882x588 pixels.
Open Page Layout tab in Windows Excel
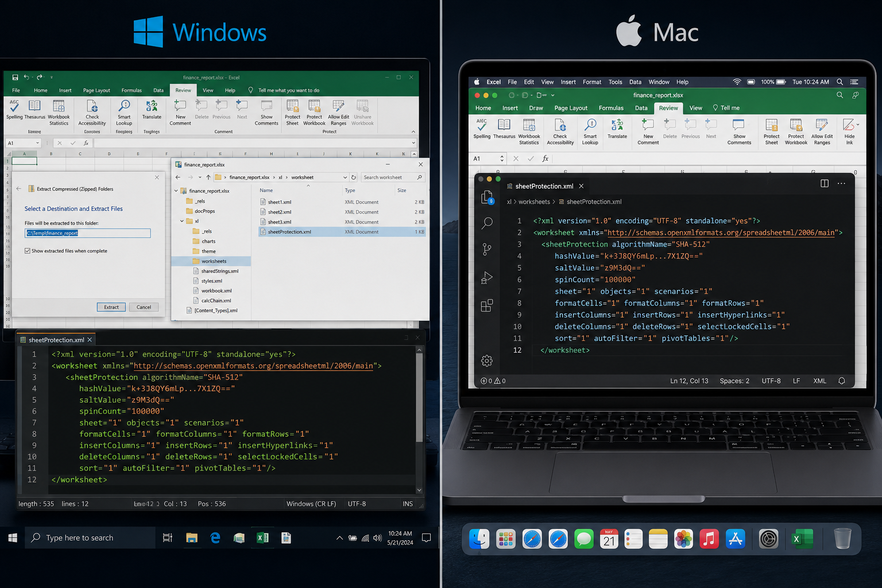(x=96, y=90)
